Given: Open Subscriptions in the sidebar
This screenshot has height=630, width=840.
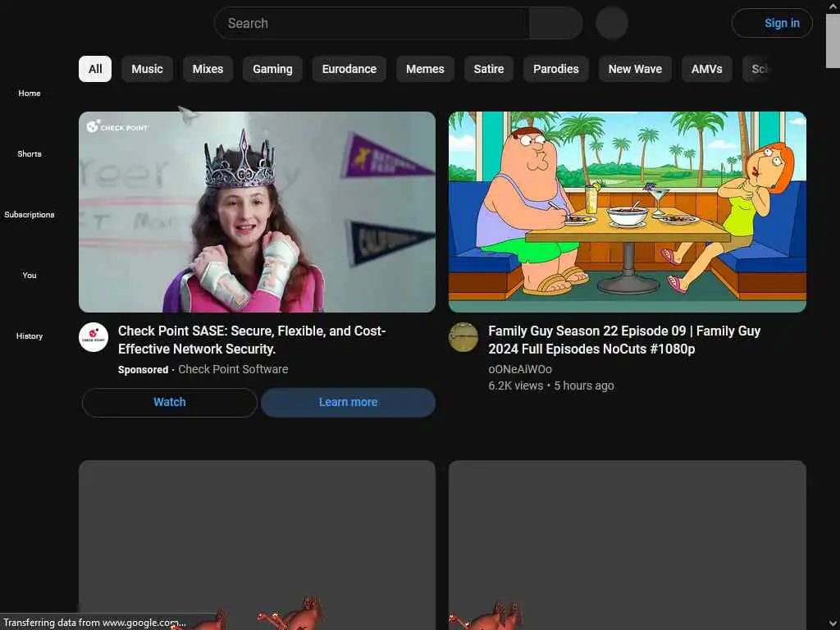Looking at the screenshot, I should (30, 214).
